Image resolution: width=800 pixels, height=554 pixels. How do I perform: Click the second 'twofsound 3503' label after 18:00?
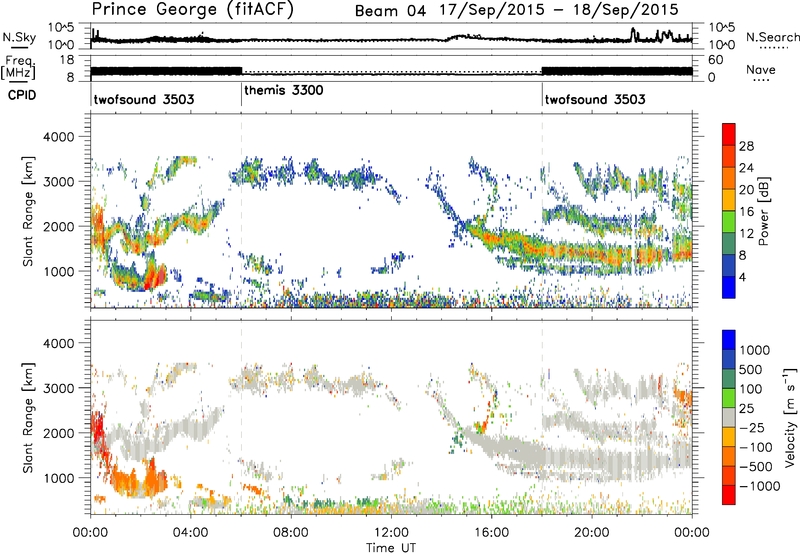click(x=595, y=99)
